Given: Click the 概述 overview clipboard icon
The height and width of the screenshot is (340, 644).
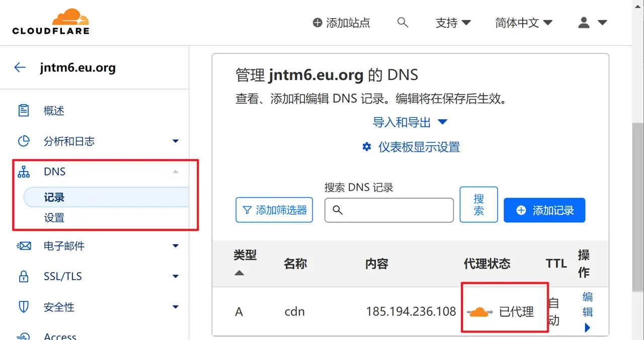Looking at the screenshot, I should [x=24, y=111].
